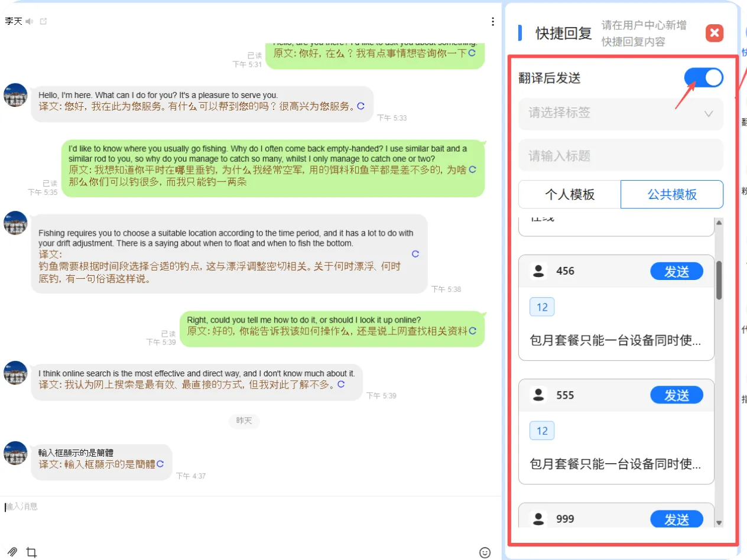Click the template list scroll up arrow
The height and width of the screenshot is (560, 747).
[x=719, y=223]
